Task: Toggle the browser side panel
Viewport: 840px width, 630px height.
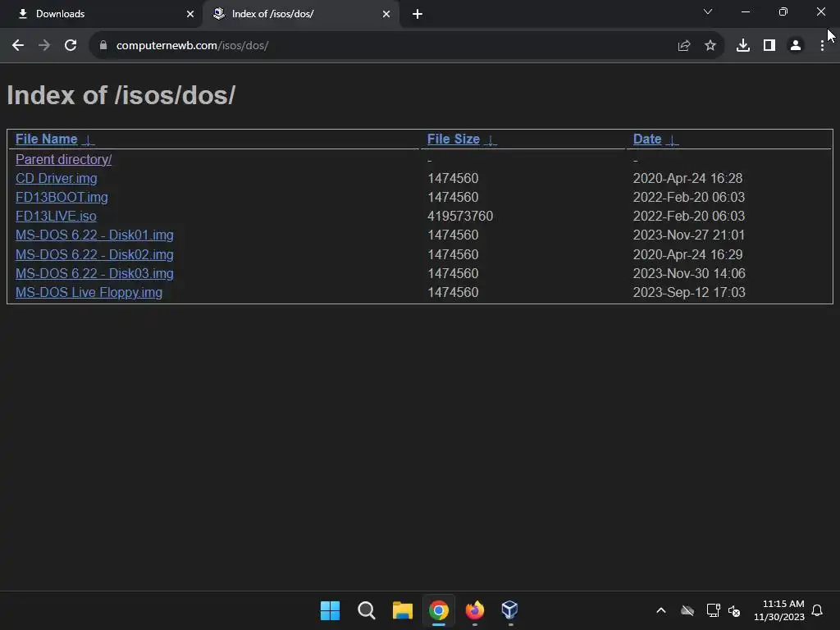Action: coord(769,46)
